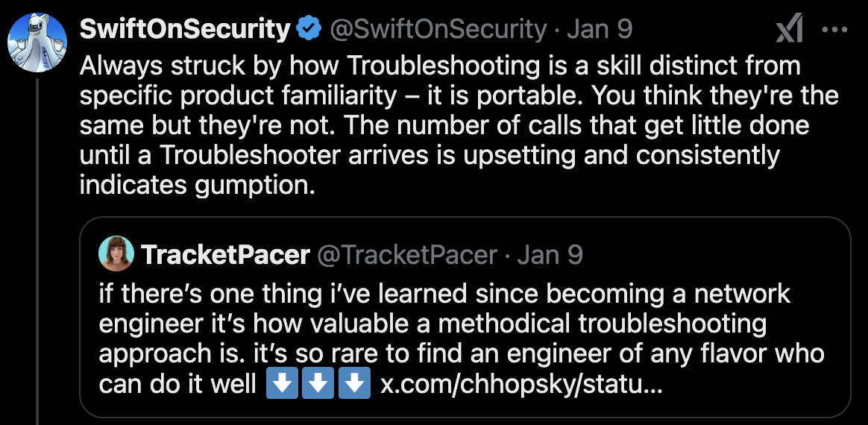This screenshot has width=868, height=425.
Task: Open the main tweet's Jan 9 timestamp
Action: click(600, 29)
